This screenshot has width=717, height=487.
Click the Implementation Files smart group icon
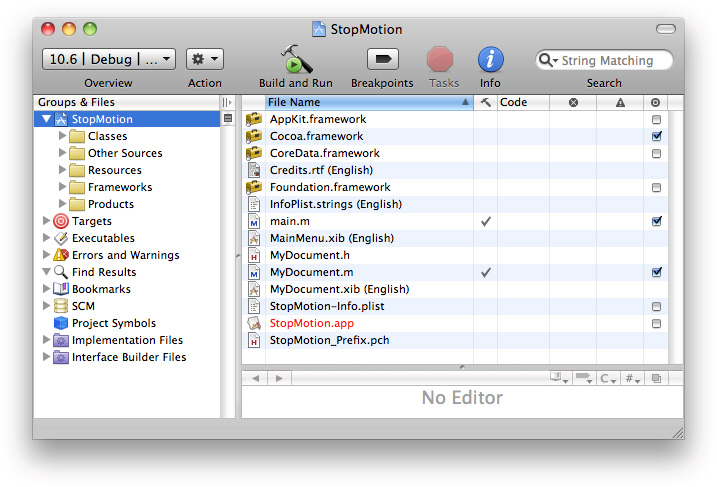point(61,340)
